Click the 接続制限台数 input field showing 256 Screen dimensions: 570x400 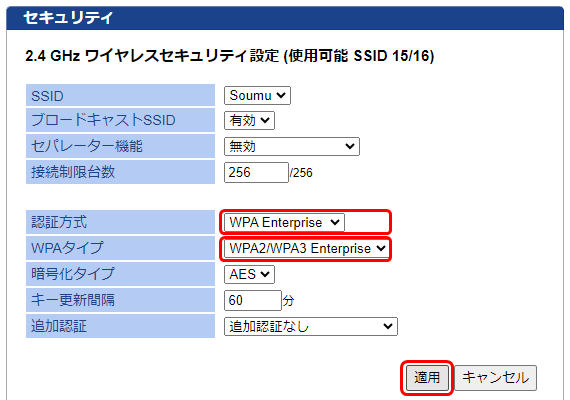point(256,172)
